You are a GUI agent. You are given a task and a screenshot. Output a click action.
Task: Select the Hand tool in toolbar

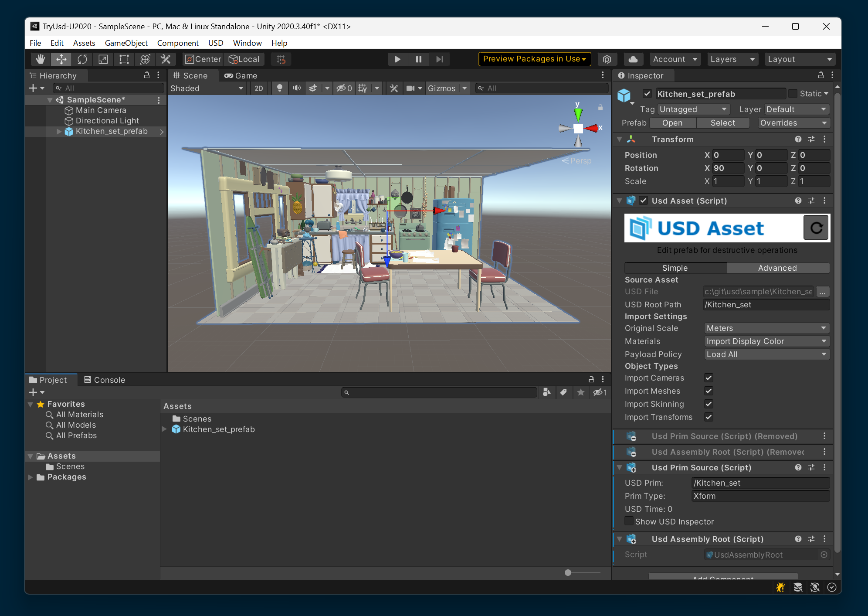point(41,59)
